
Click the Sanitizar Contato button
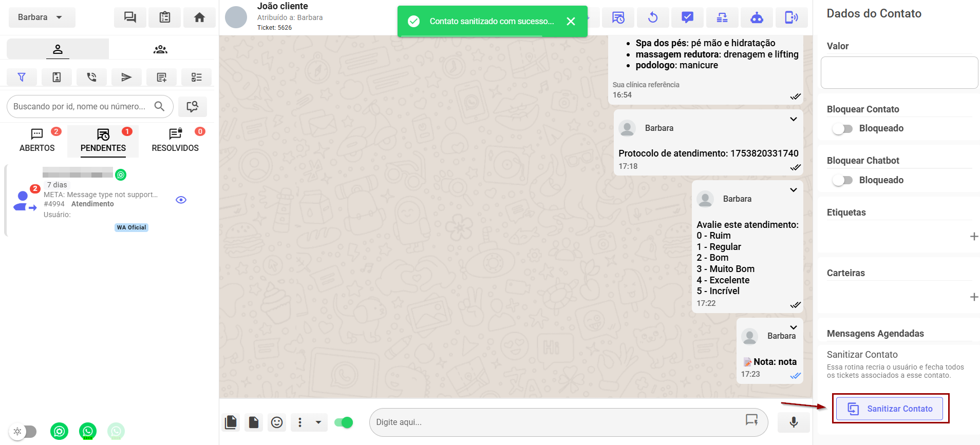click(x=890, y=409)
